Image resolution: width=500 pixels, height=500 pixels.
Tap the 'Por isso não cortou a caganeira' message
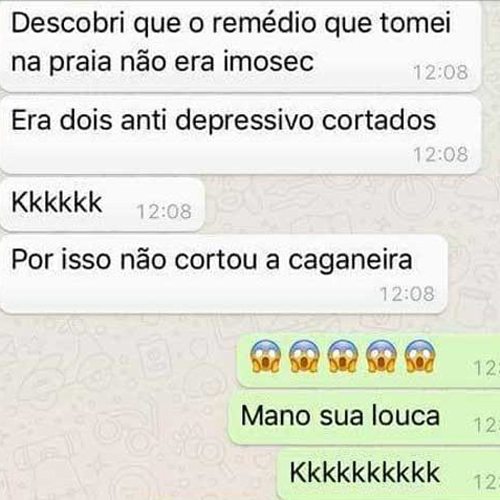point(223,274)
